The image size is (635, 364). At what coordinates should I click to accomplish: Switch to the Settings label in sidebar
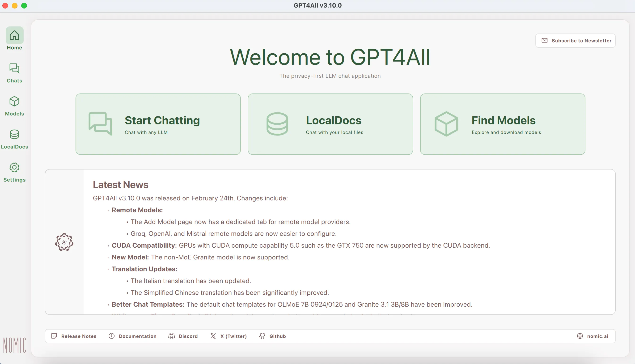[14, 180]
